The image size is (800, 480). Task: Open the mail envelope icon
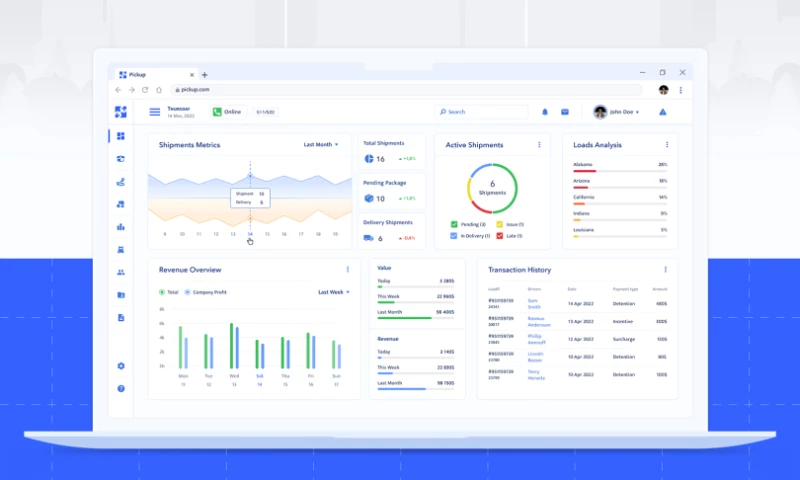[565, 112]
